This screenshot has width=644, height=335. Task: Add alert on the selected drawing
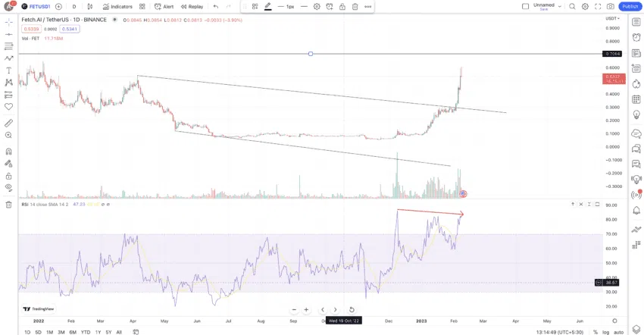[330, 7]
